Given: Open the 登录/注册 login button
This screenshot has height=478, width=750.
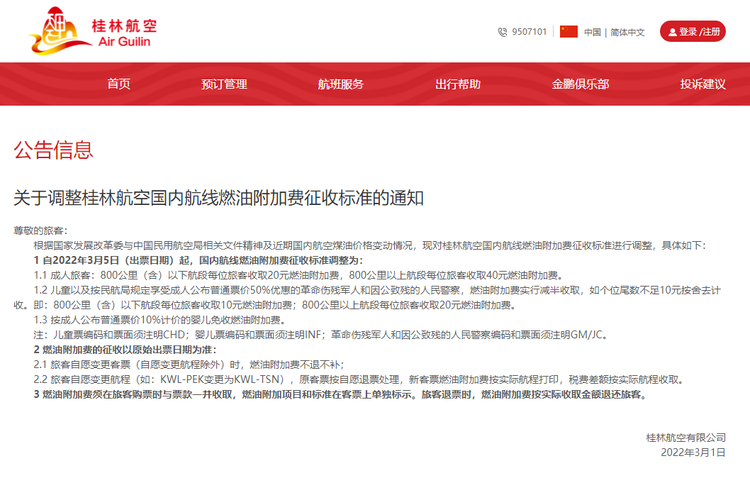Looking at the screenshot, I should pos(693,32).
